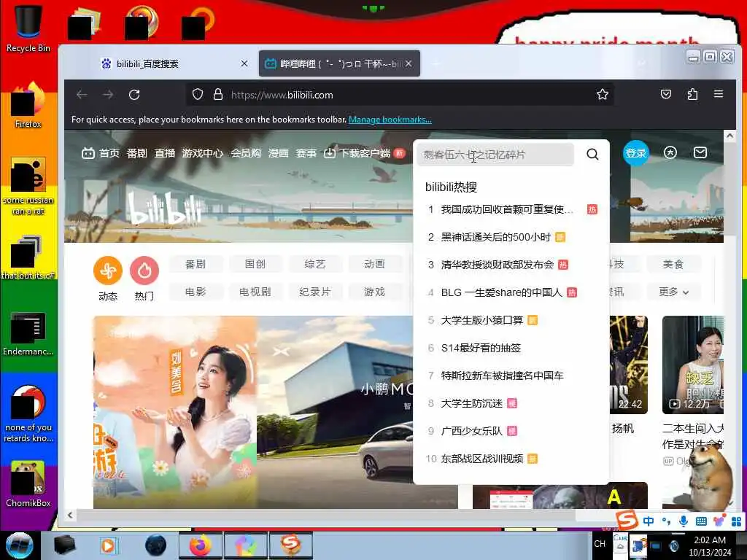This screenshot has height=560, width=747.
Task: Open the bilibili messages envelope icon
Action: (700, 153)
